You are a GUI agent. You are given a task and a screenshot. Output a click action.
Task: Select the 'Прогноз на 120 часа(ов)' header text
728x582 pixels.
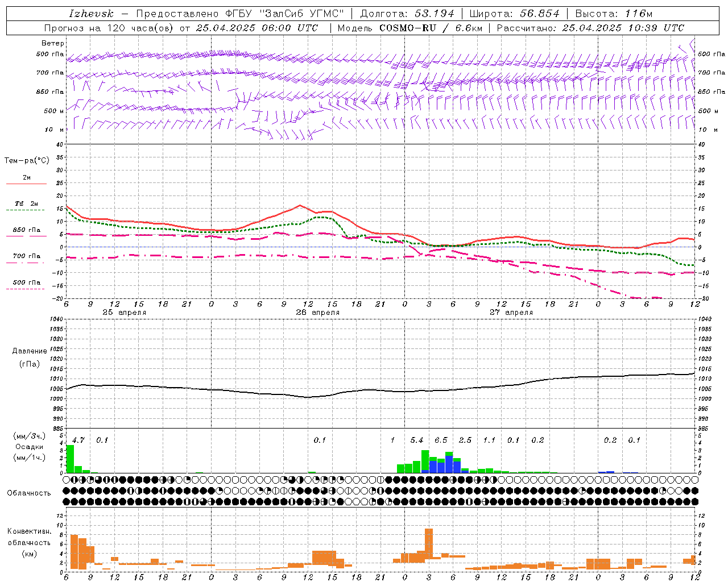point(109,28)
